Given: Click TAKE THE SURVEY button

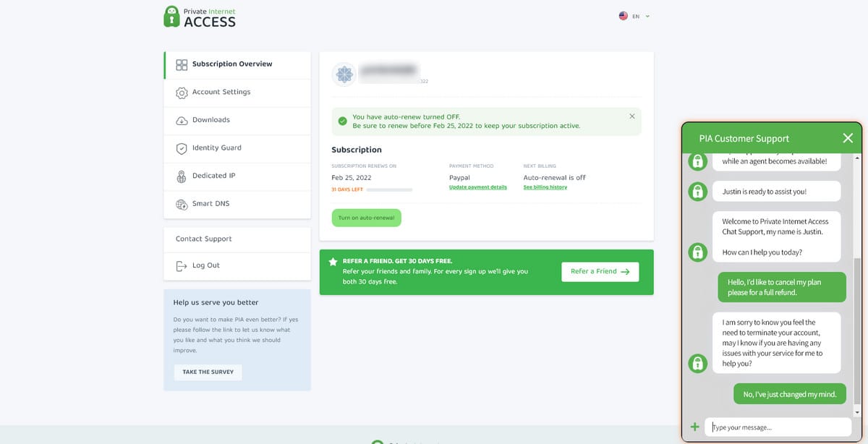Looking at the screenshot, I should pos(208,372).
